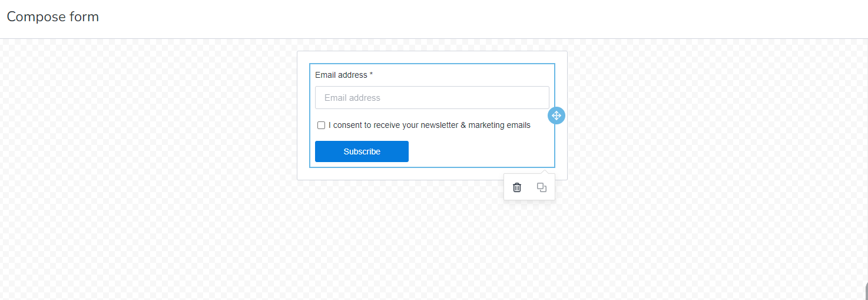
Task: Select the blue-outlined subscribe form block
Action: tap(471, 153)
